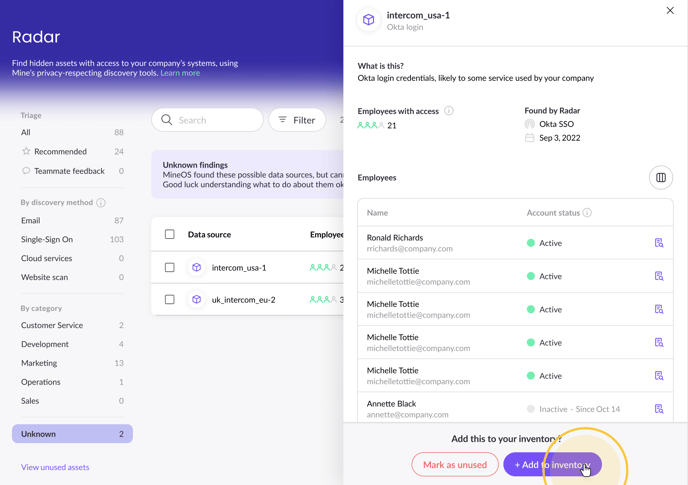
Task: Click the Learn more link
Action: tap(180, 73)
